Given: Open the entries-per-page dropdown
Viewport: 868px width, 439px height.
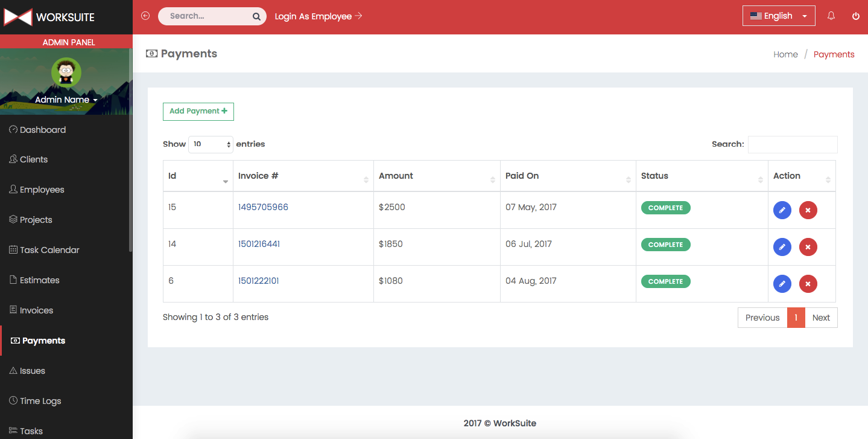Looking at the screenshot, I should 211,144.
